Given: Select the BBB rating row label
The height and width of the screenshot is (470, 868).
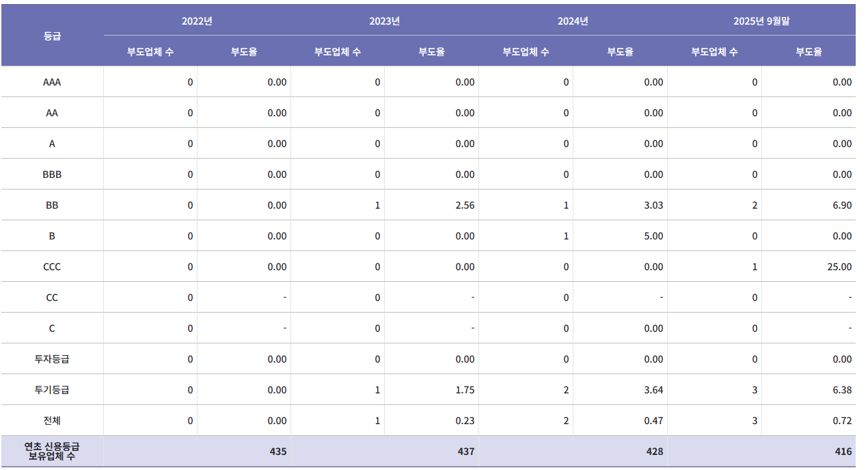Looking at the screenshot, I should tap(51, 174).
